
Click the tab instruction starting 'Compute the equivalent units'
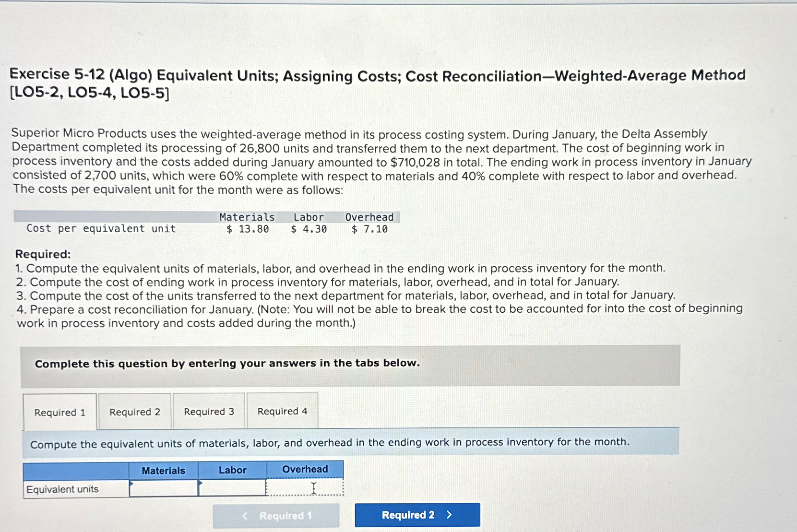330,443
